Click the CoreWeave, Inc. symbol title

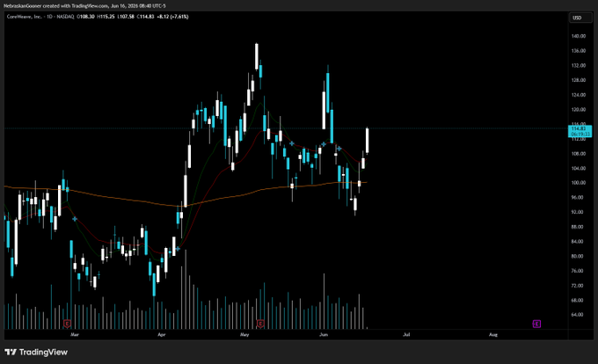[x=24, y=17]
